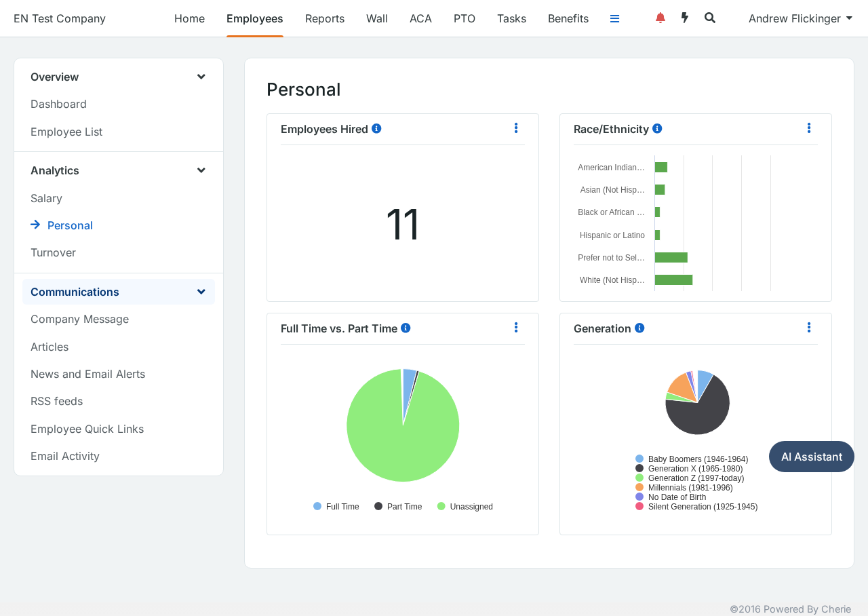This screenshot has height=616, width=868.
Task: Open the hamburger more-menu icon
Action: point(614,18)
